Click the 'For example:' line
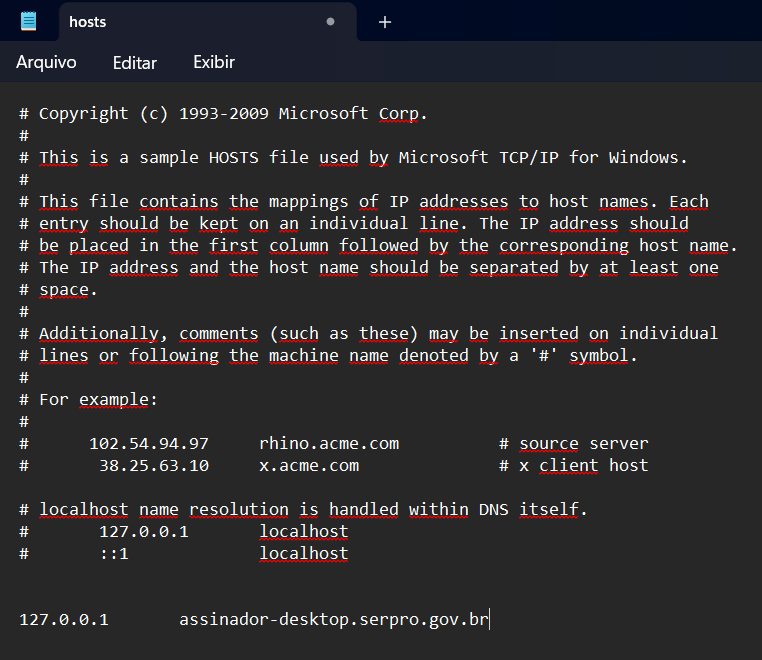Image resolution: width=762 pixels, height=660 pixels. (88, 400)
